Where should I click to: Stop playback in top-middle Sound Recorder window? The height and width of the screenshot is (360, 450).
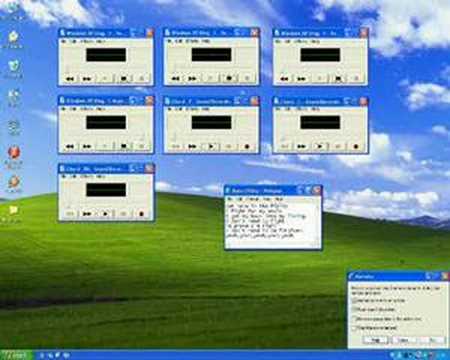229,79
